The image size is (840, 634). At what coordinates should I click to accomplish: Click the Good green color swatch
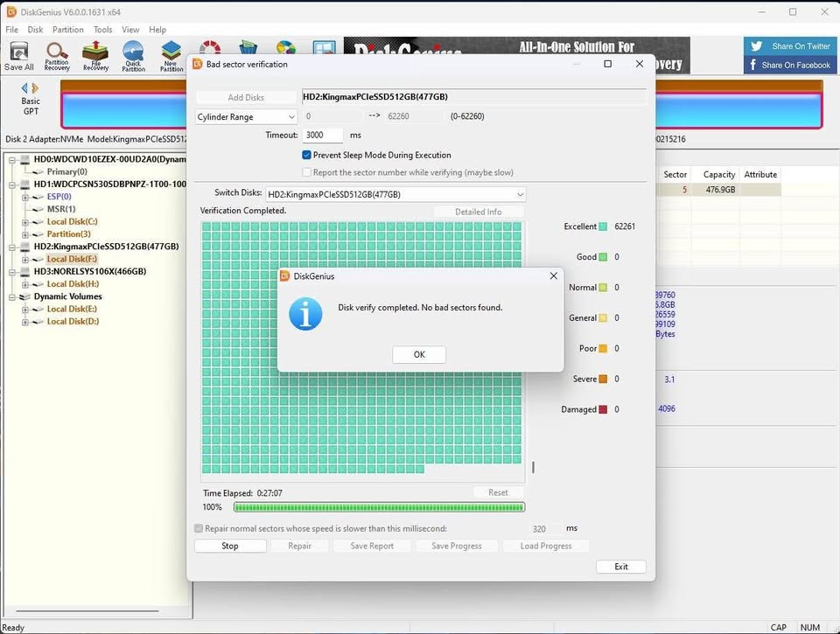tap(603, 257)
